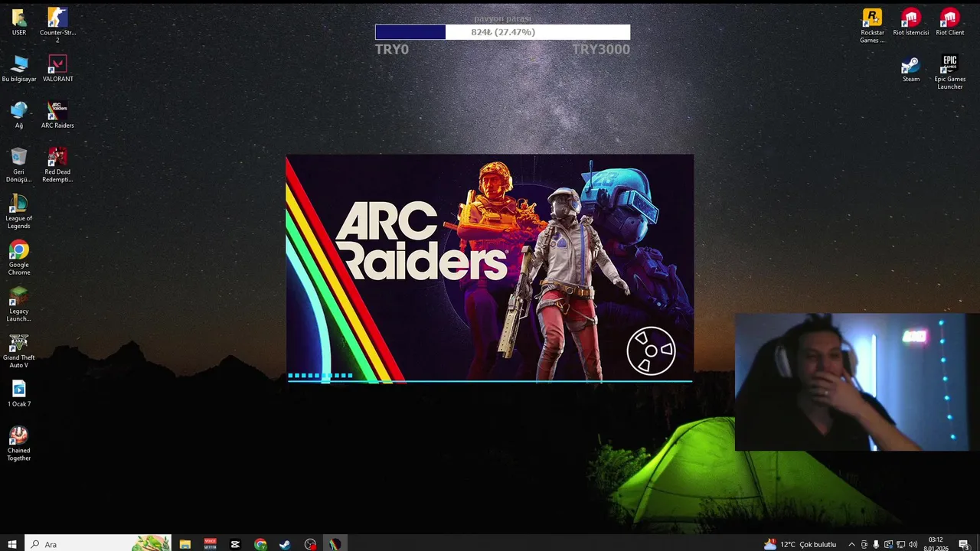The width and height of the screenshot is (980, 551).
Task: Select the Riot İstemcisi desktop icon
Action: point(911,22)
